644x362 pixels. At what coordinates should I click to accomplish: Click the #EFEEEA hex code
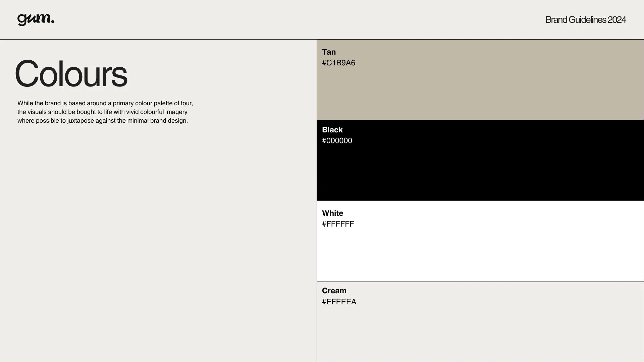coord(339,302)
